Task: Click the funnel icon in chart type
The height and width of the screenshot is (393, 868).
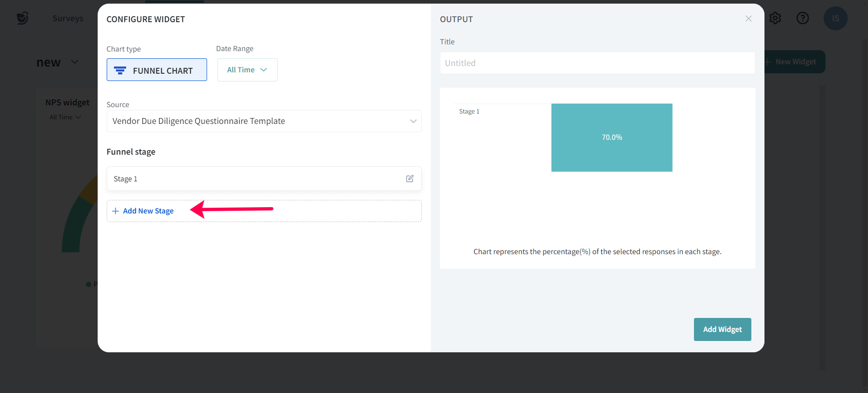Action: 120,71
